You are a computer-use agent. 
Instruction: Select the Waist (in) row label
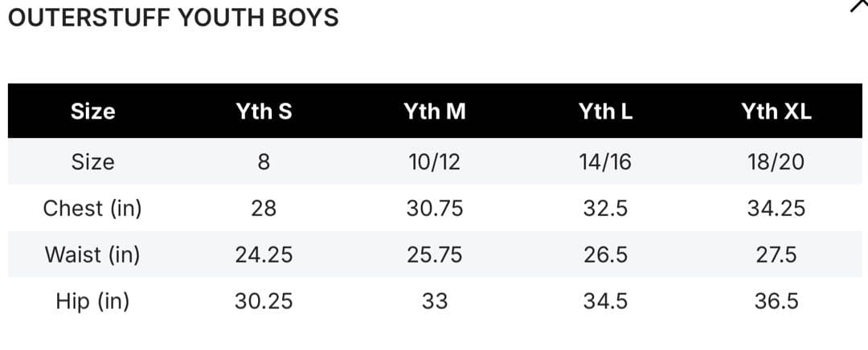(92, 255)
